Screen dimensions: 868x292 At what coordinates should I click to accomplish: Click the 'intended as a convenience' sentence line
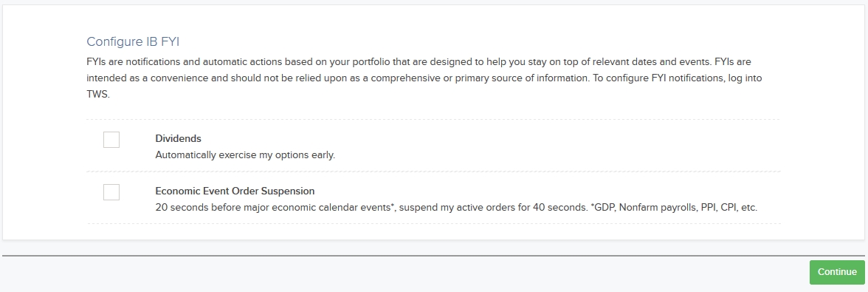pyautogui.click(x=424, y=78)
